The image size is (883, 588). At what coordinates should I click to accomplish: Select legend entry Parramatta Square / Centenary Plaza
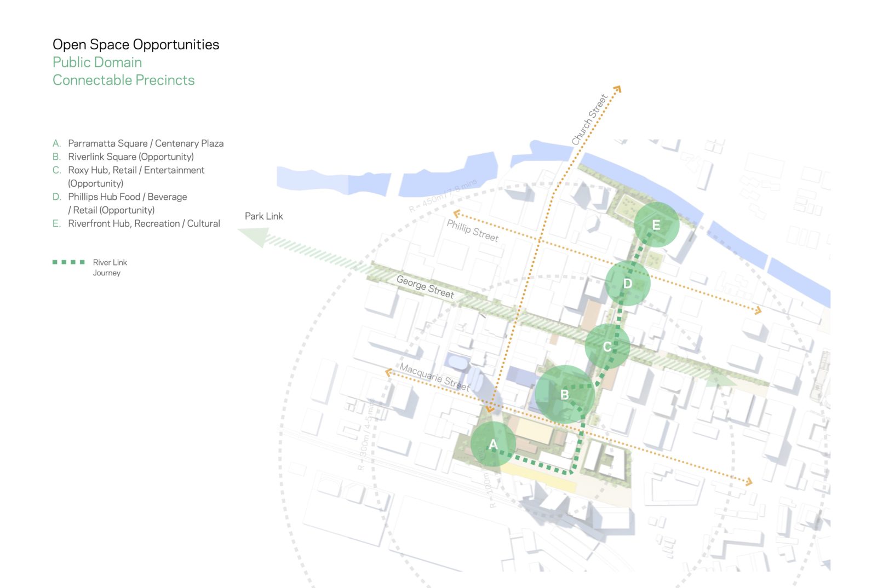click(145, 143)
